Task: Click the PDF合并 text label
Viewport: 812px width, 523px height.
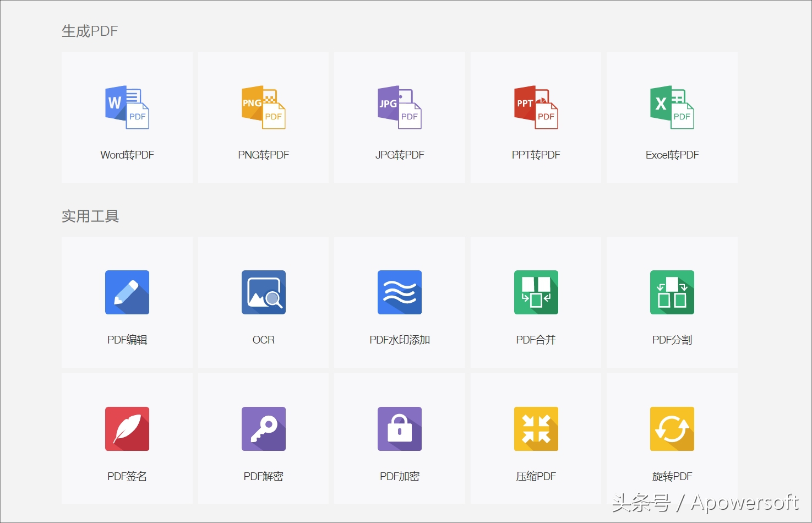Action: [535, 339]
